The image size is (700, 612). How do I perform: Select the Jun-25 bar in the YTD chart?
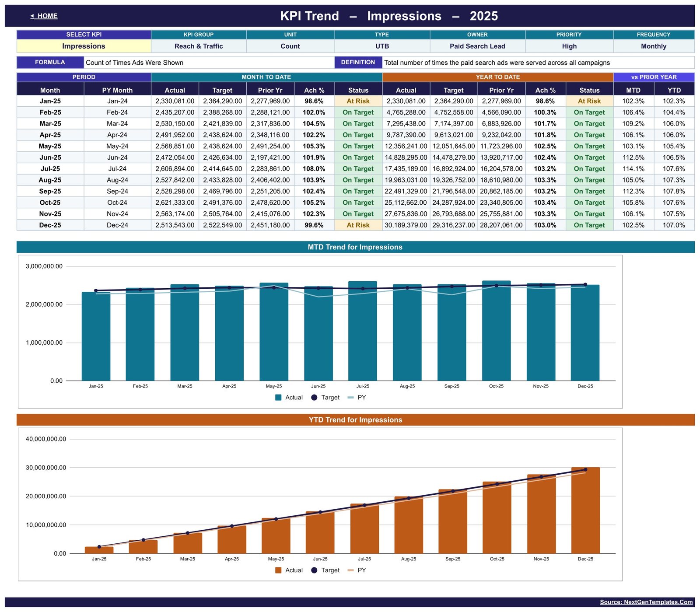pyautogui.click(x=320, y=533)
